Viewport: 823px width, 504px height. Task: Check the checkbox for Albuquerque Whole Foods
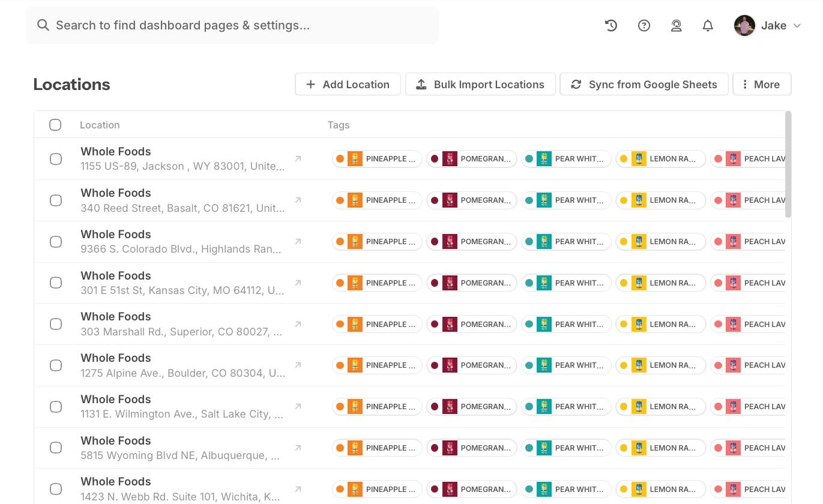click(55, 448)
